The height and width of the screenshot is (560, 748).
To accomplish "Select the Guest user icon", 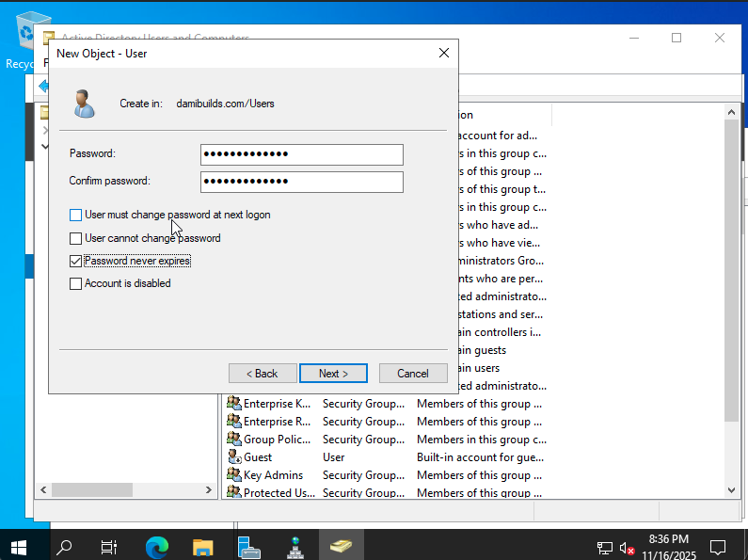I will click(x=233, y=457).
